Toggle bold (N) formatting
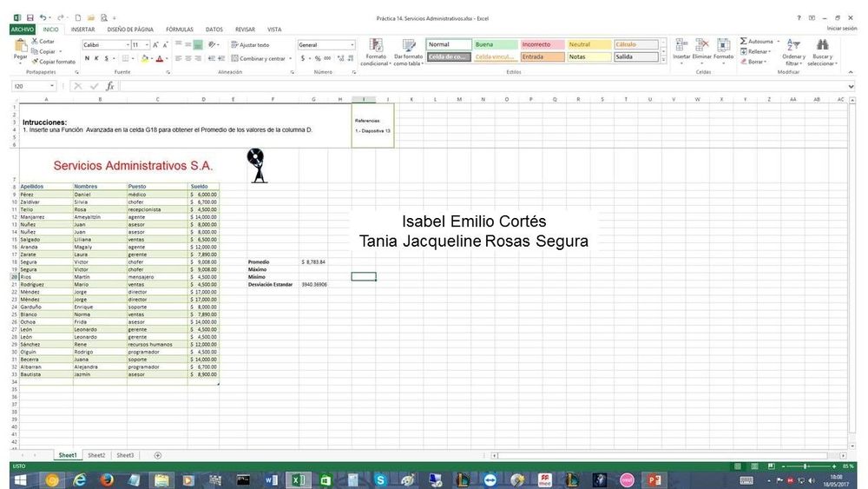The image size is (868, 489). click(x=87, y=58)
